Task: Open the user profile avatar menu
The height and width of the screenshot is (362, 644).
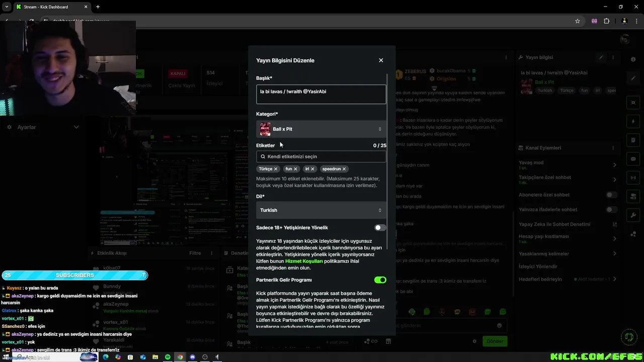Action: coord(625,39)
